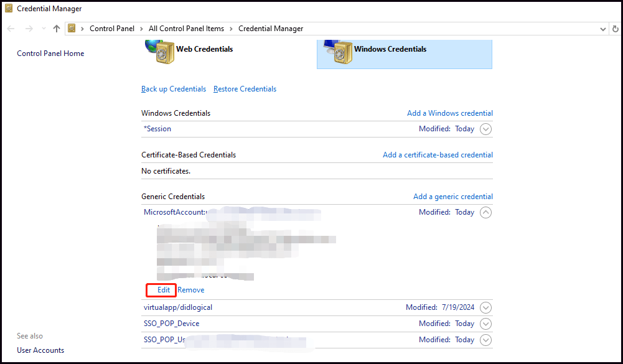Click the No certificates. text
Screen dimensions: 623x364
(166, 171)
